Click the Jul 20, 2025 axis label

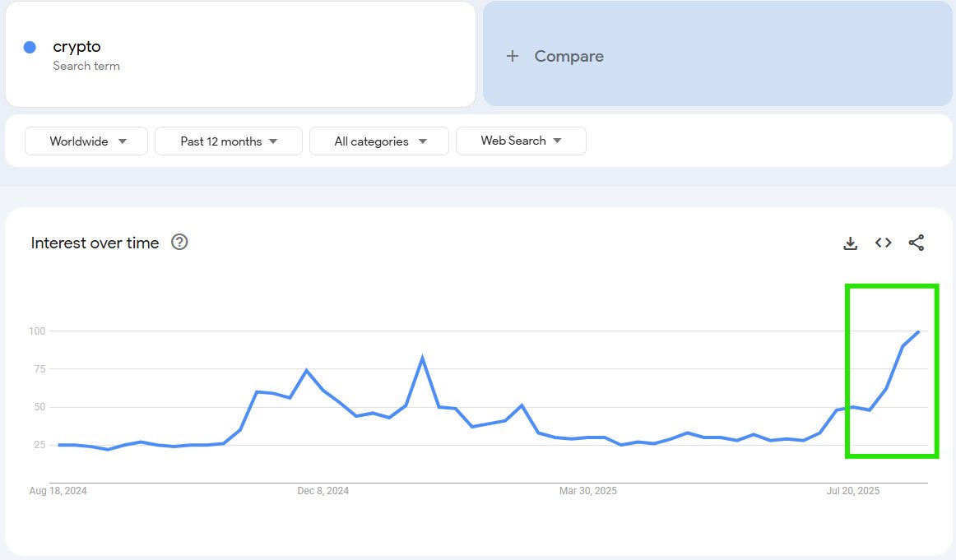pos(853,490)
